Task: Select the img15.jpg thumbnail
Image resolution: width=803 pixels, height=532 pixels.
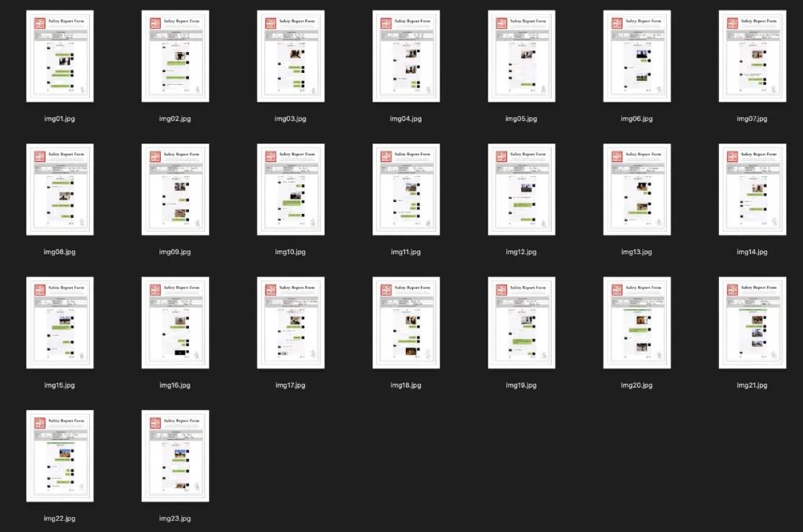Action: click(x=60, y=322)
